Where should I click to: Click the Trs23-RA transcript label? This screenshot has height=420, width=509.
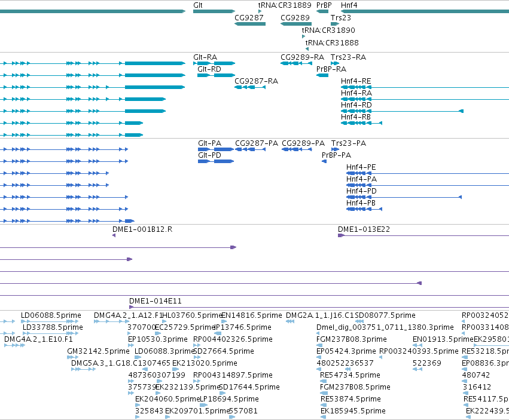pyautogui.click(x=348, y=57)
